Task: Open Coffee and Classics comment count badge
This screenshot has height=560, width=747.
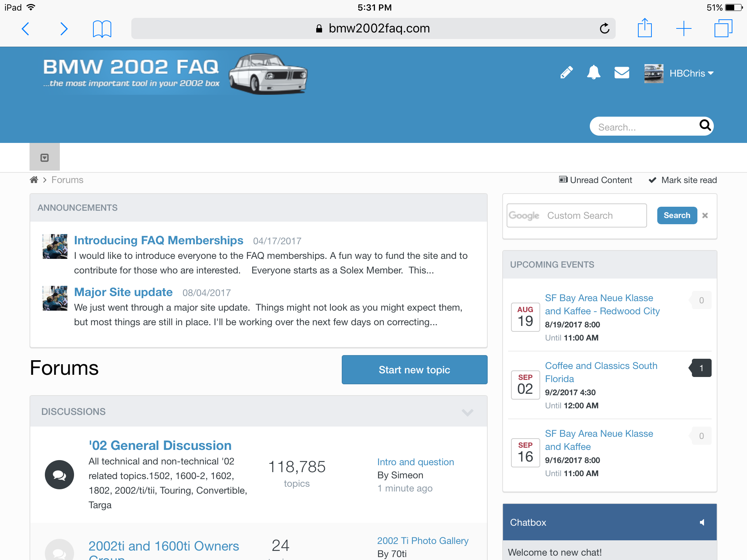Action: [701, 368]
